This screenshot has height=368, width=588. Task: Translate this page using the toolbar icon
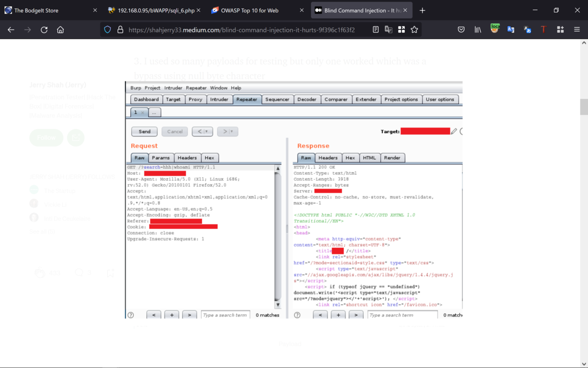[388, 29]
